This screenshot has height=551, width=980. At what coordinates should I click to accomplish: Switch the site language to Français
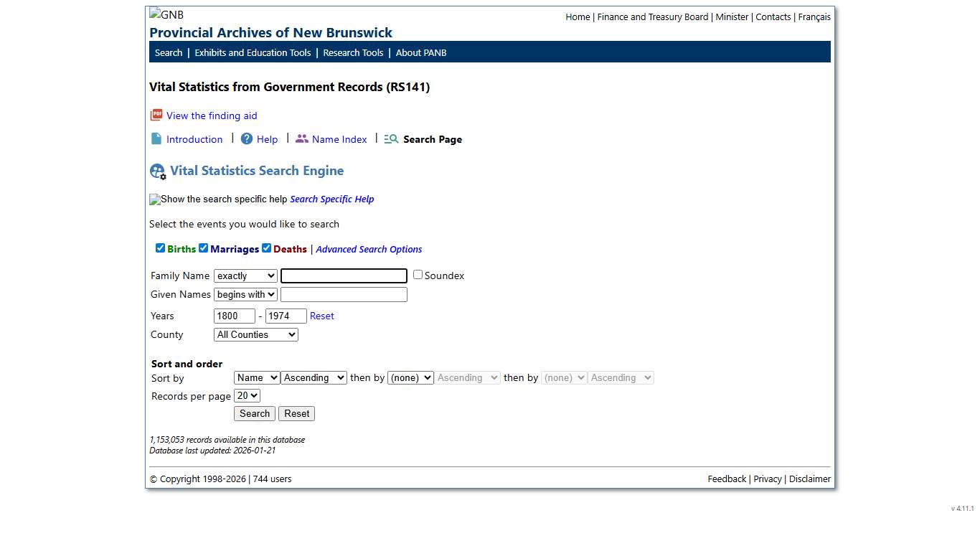tap(814, 17)
